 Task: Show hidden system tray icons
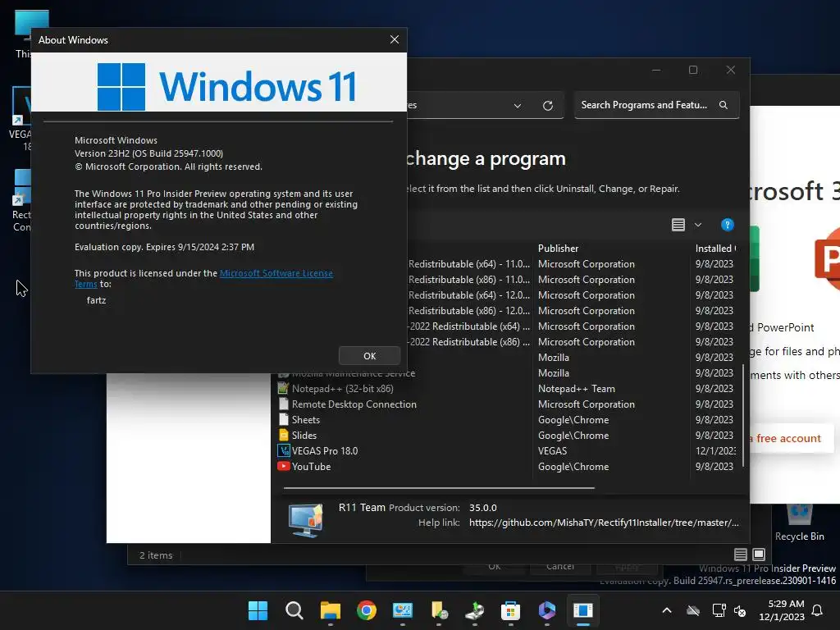coord(667,610)
